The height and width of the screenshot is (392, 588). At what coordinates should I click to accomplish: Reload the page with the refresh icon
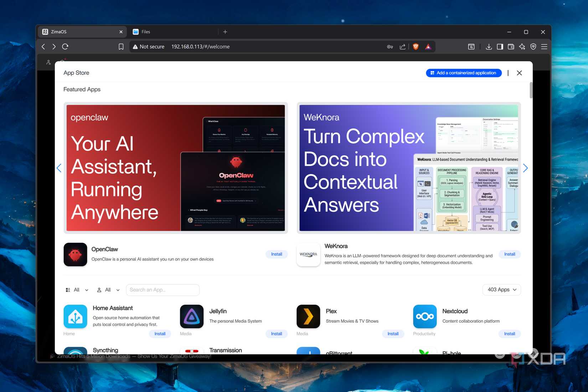[65, 47]
